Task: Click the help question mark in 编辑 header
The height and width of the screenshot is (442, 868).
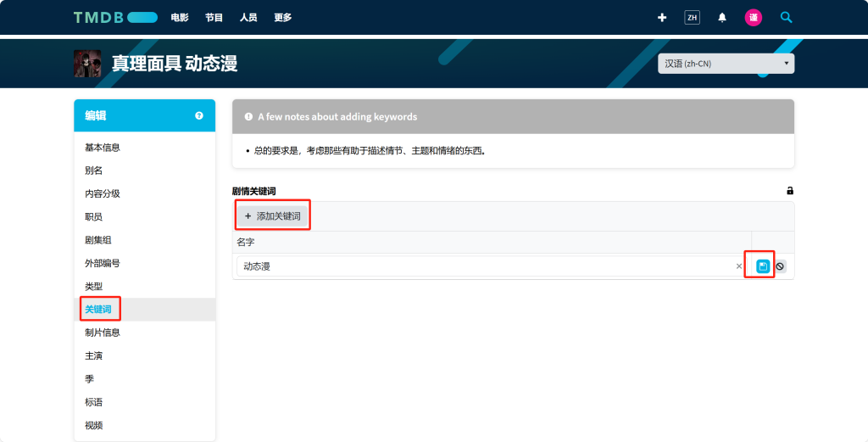Action: coord(199,115)
